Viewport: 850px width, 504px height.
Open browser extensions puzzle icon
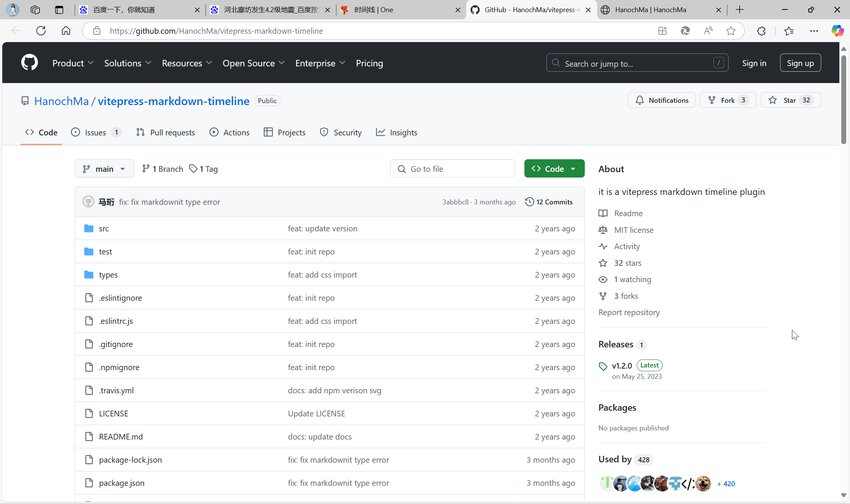coord(761,31)
